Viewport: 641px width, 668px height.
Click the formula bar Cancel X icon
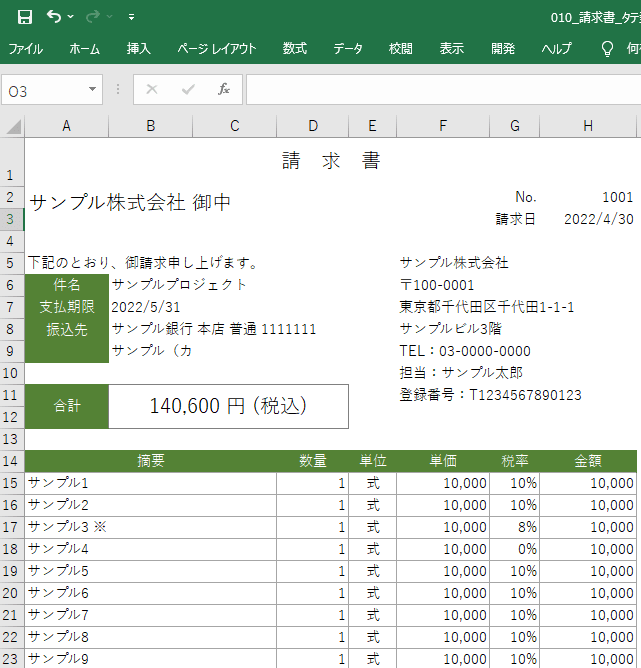click(152, 89)
